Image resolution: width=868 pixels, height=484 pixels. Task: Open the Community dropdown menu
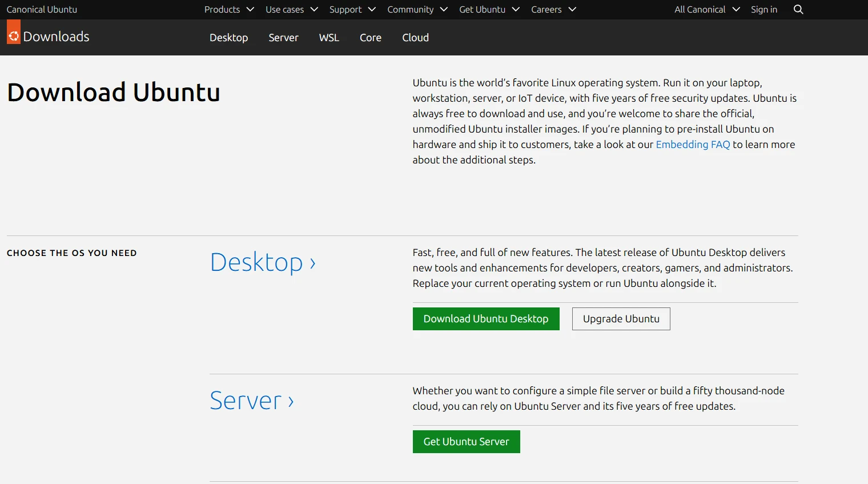[x=417, y=9]
